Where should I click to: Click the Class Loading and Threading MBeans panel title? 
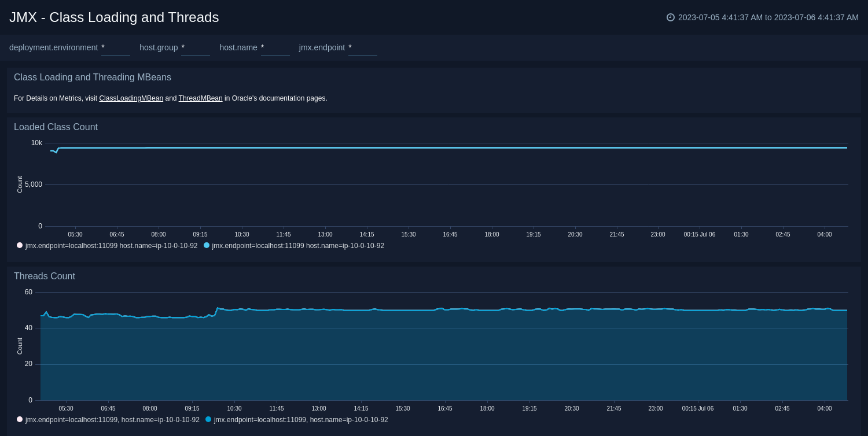click(x=93, y=77)
